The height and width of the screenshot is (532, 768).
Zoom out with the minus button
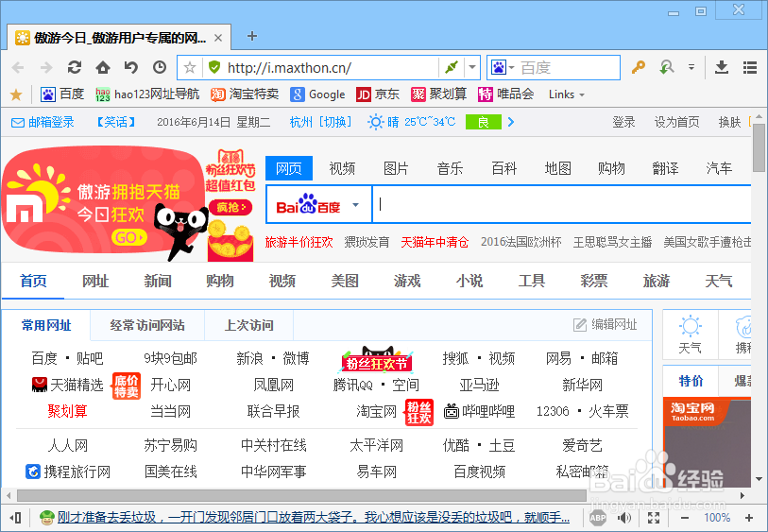tap(685, 518)
